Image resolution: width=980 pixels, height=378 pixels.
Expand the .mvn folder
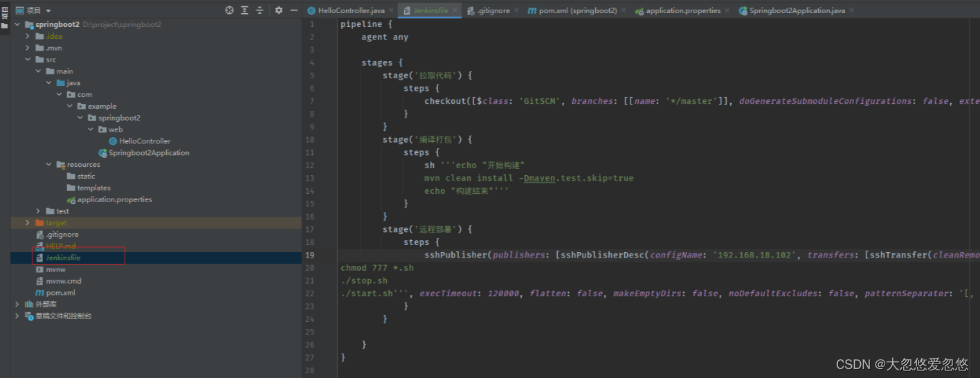pos(28,48)
